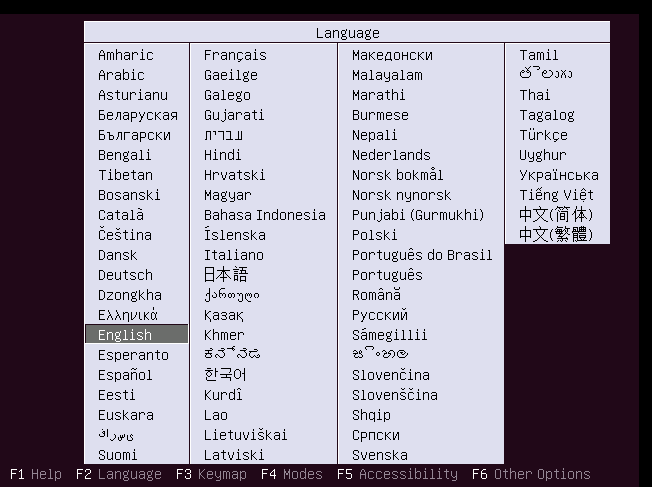Choose Lietuviškai language
The image size is (652, 487).
coord(245,435)
